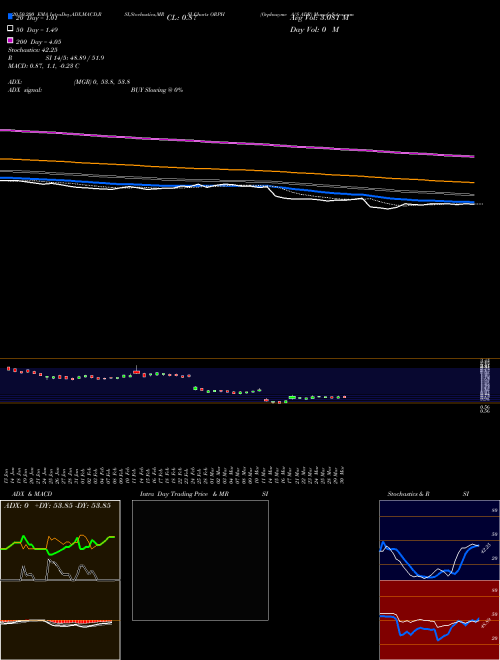
Task: Select the '50 Day = 1.49' legend label
Action: click(x=37, y=30)
